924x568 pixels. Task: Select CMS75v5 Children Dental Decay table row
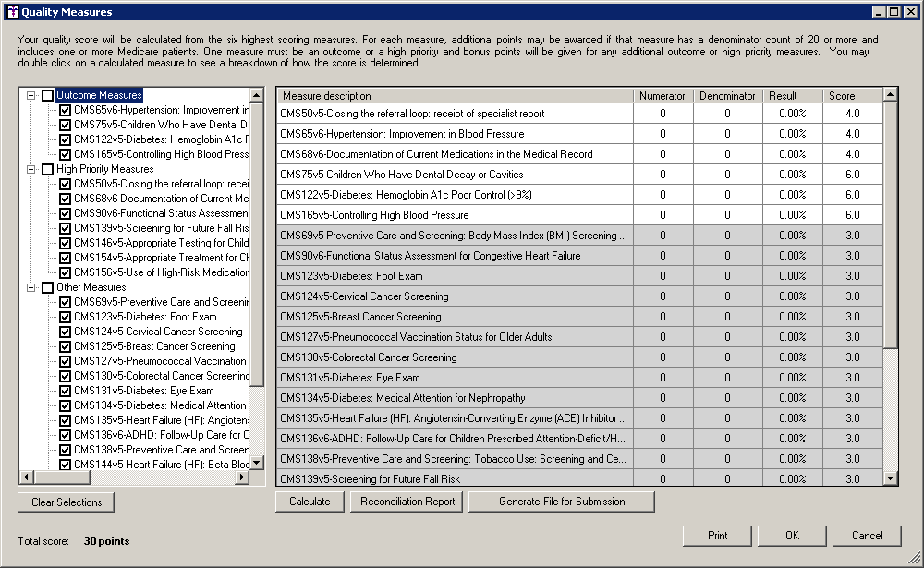(455, 175)
